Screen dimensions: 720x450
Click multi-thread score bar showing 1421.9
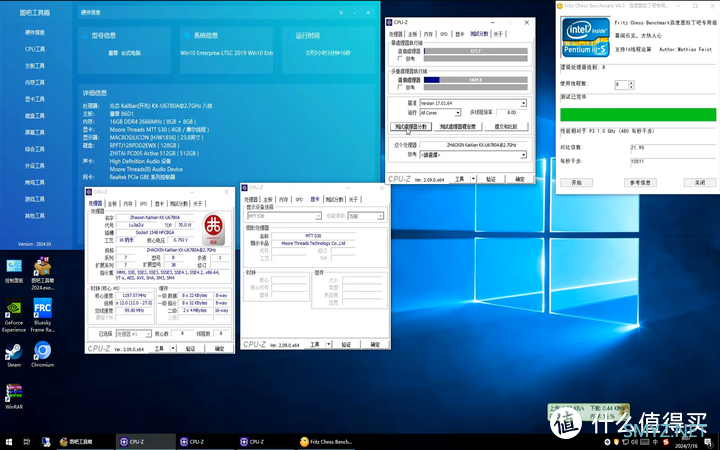point(475,79)
